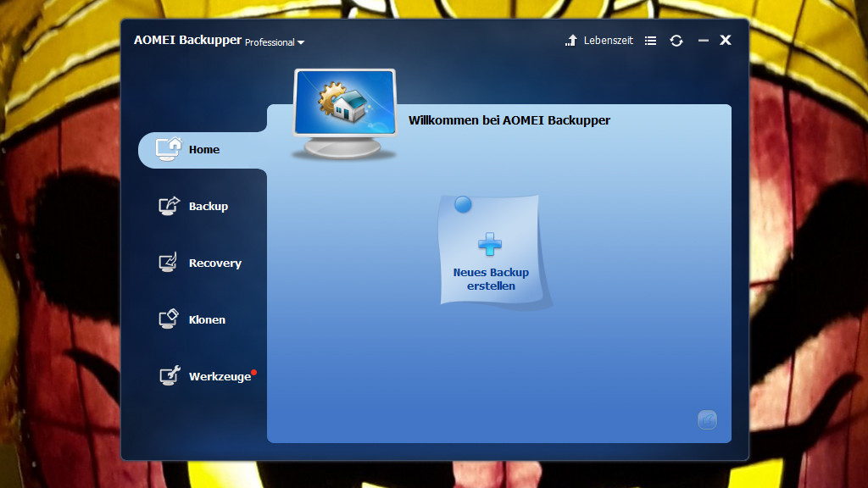Close the AOMEI Backupper window
The image size is (868, 488).
(x=726, y=40)
